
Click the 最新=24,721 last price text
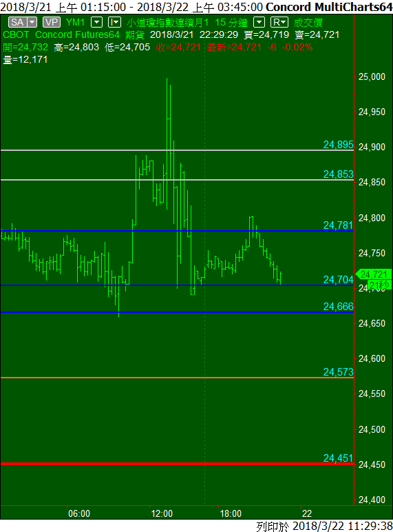234,47
